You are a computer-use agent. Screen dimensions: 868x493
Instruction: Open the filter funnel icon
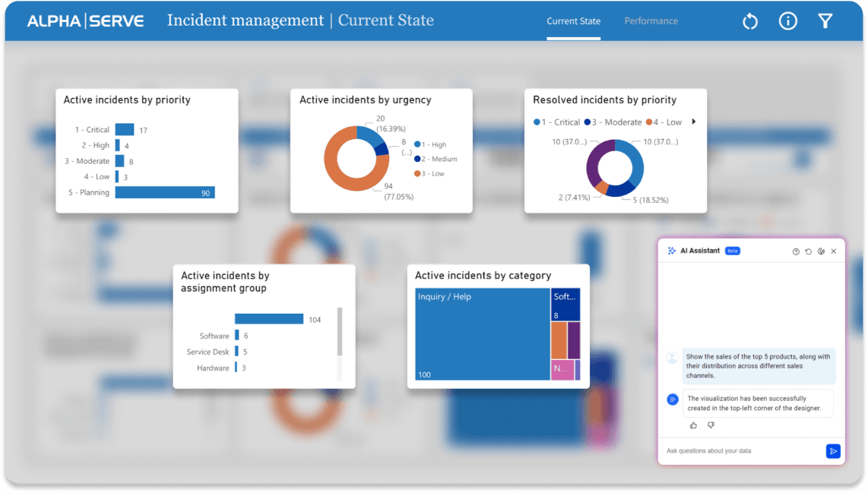pyautogui.click(x=825, y=21)
